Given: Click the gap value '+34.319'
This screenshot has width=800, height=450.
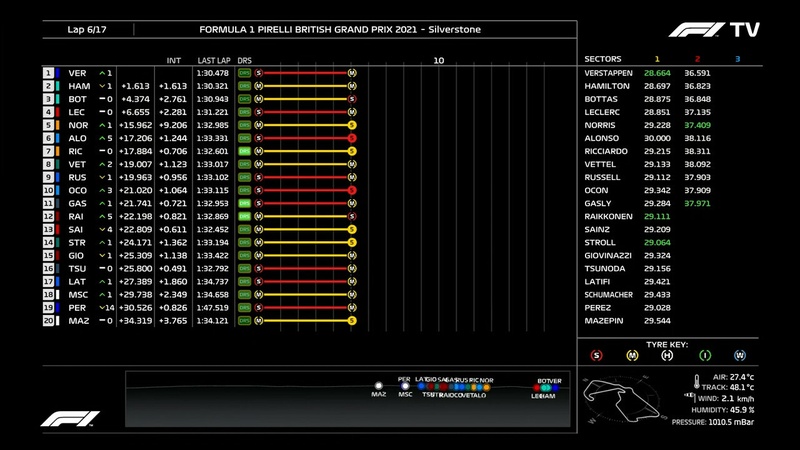Looking at the screenshot, I should [135, 320].
